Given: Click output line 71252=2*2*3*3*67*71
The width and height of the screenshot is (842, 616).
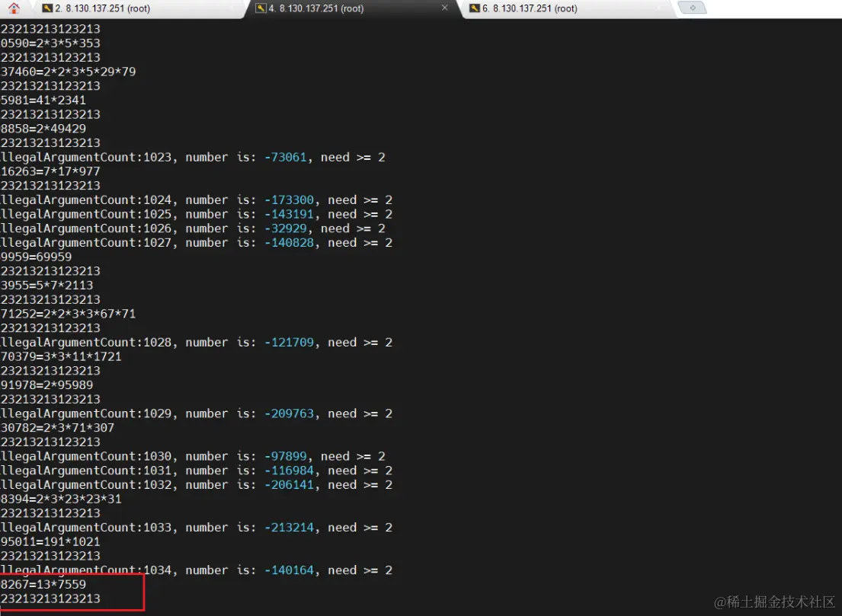Looking at the screenshot, I should coord(68,314).
